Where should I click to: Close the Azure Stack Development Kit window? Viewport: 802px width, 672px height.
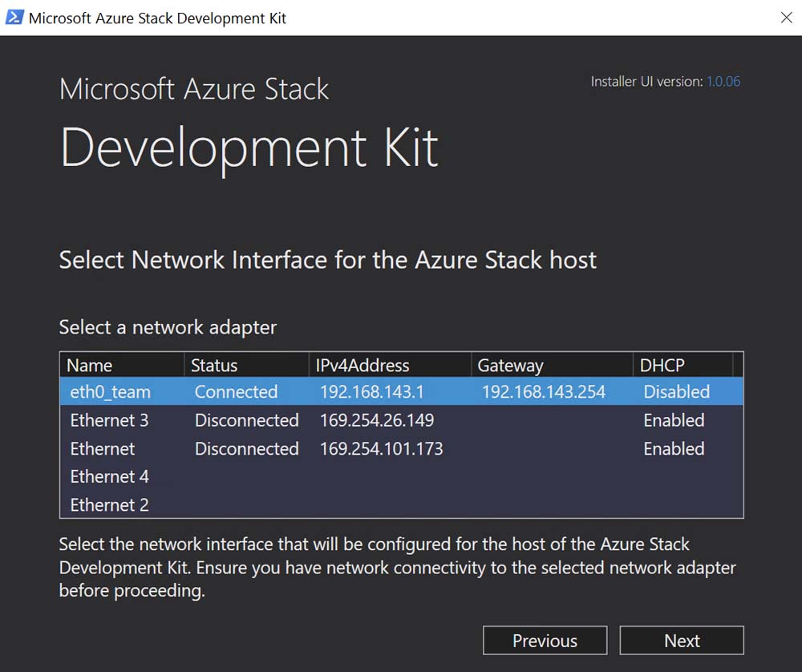786,18
